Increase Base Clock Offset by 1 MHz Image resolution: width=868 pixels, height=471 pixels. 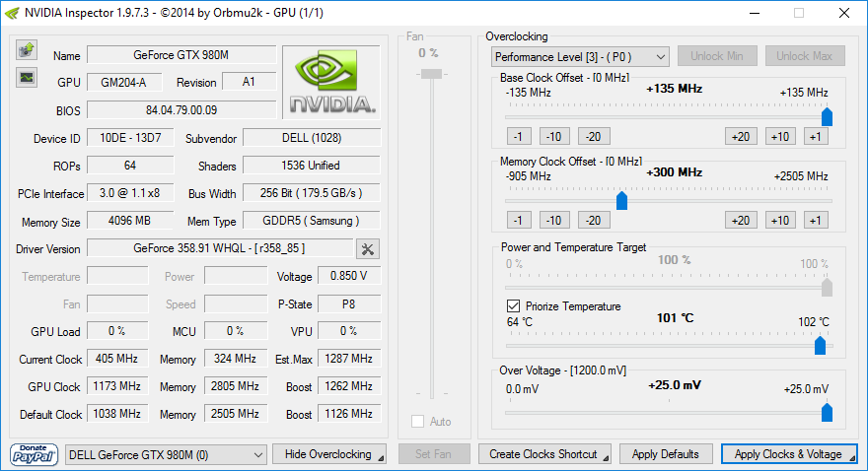(x=816, y=137)
